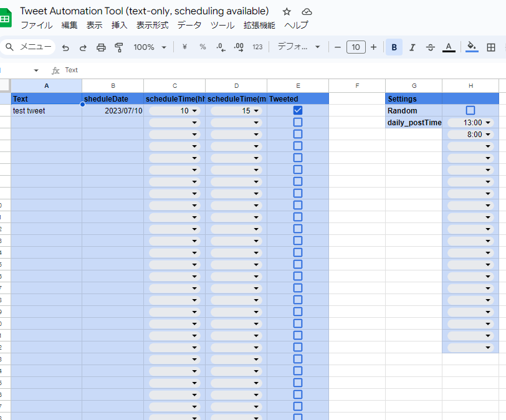
Task: Increase font size with plus button
Action: point(373,47)
